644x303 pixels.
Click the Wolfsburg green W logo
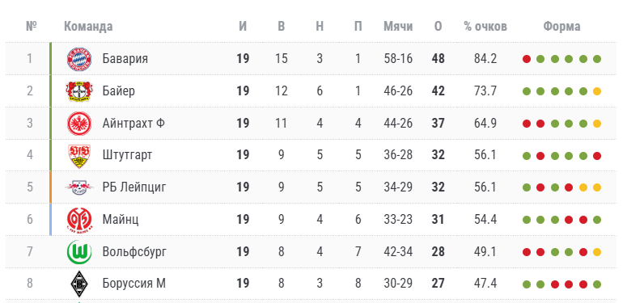tap(79, 252)
